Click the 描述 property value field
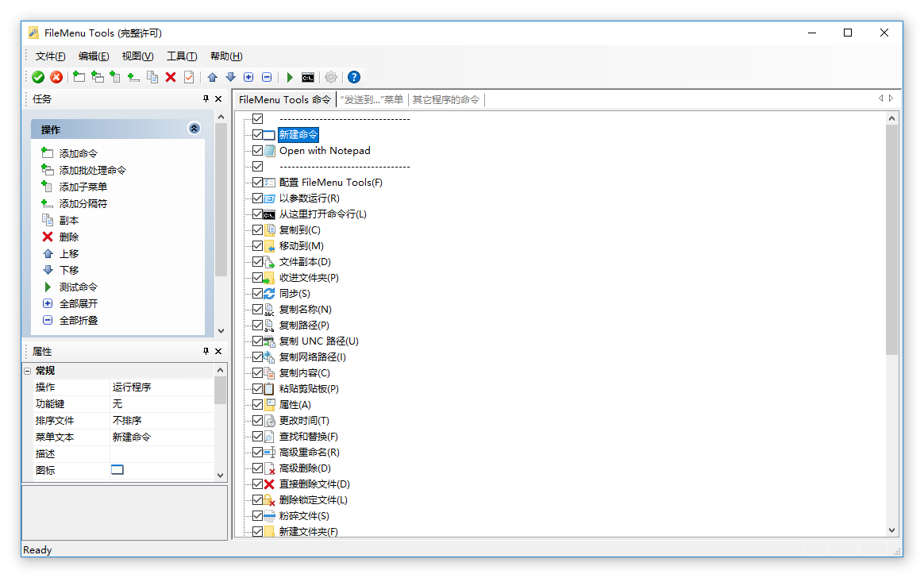Screen dimensions: 924x578 pyautogui.click(x=162, y=453)
